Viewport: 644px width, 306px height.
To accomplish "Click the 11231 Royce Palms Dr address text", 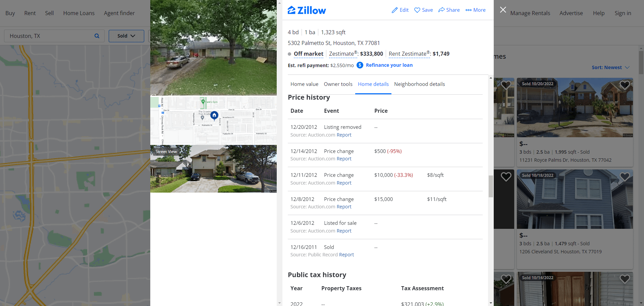I will click(565, 160).
